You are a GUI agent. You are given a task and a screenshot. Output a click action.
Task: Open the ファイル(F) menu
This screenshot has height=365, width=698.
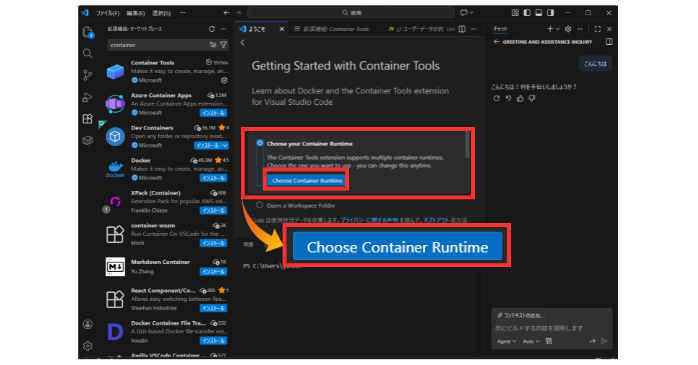pos(108,13)
